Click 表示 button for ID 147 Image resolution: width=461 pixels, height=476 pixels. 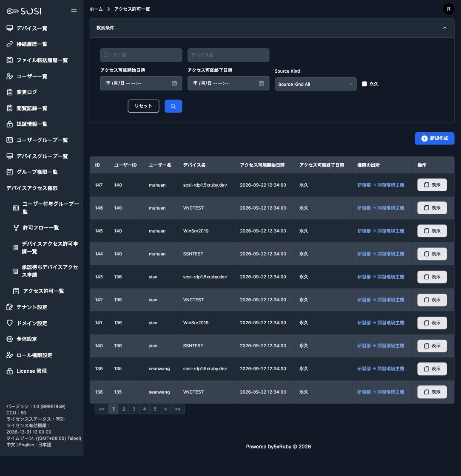[x=432, y=185]
